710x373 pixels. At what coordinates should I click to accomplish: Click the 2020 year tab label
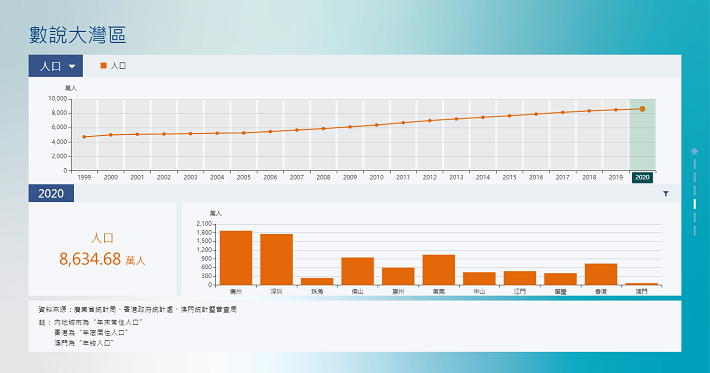51,194
